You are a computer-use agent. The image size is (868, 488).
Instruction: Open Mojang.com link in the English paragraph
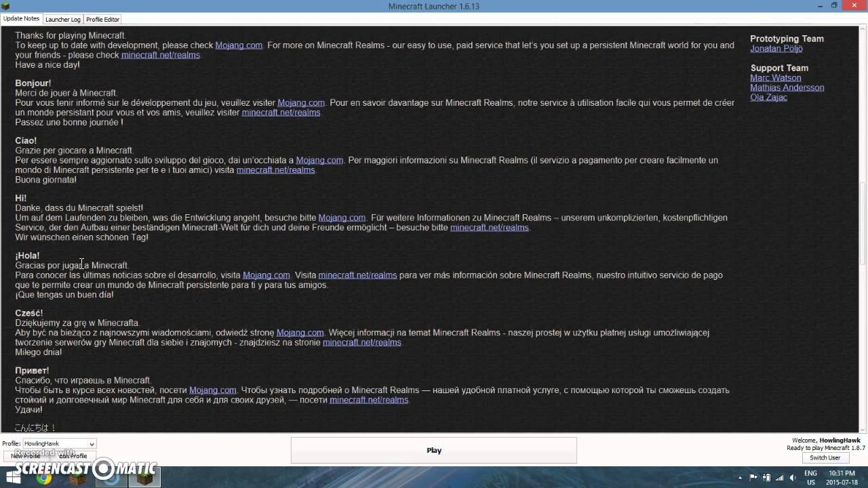[x=239, y=45]
